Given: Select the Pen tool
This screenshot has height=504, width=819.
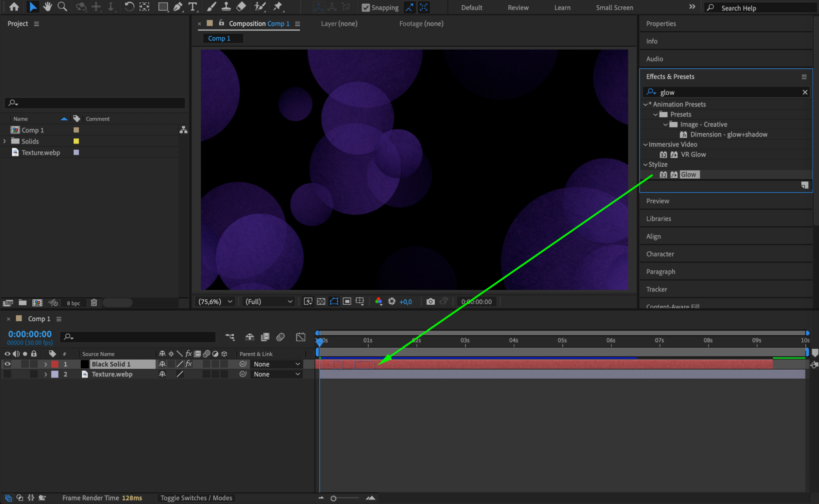Looking at the screenshot, I should pyautogui.click(x=177, y=7).
